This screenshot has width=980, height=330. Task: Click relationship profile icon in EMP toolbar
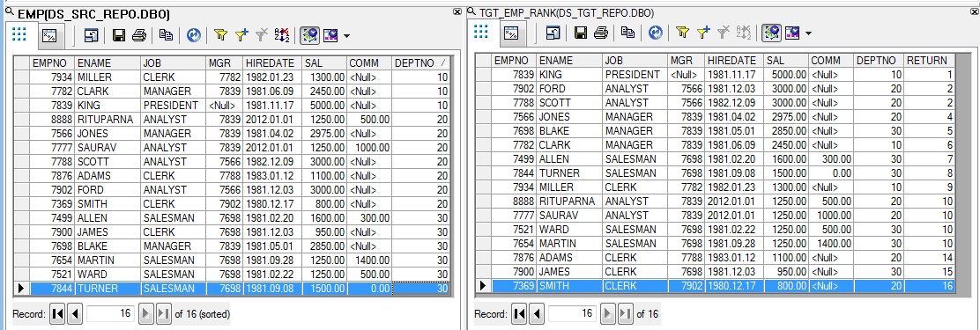(330, 35)
